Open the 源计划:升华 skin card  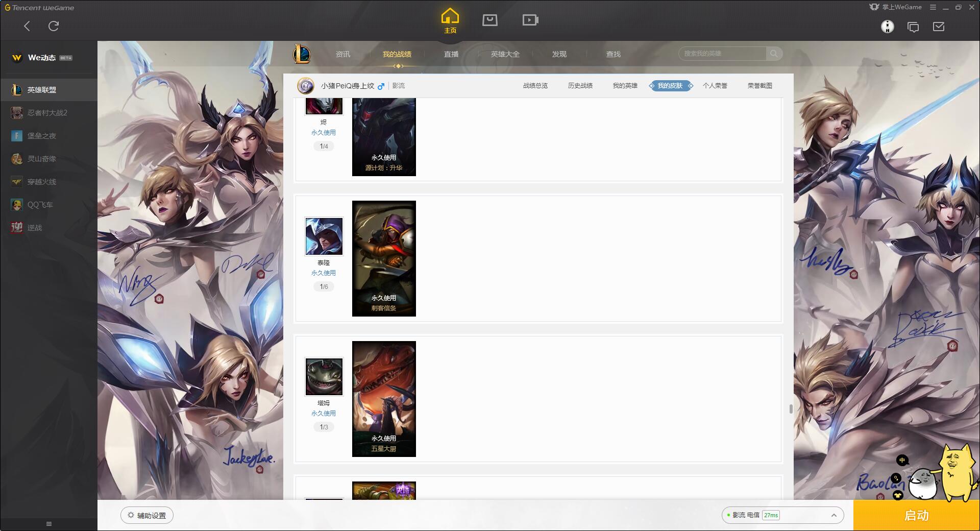click(x=384, y=137)
